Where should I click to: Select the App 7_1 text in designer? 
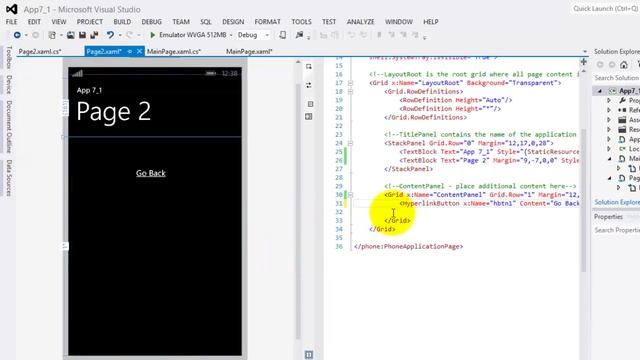click(89, 90)
